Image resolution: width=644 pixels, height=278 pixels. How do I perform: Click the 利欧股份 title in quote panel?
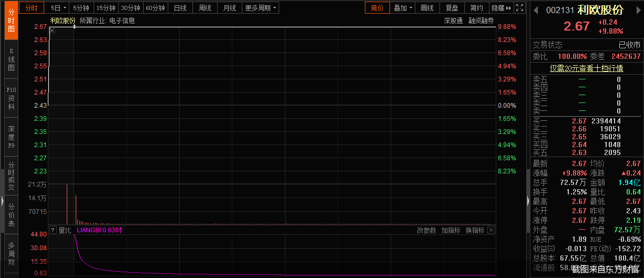pyautogui.click(x=600, y=10)
